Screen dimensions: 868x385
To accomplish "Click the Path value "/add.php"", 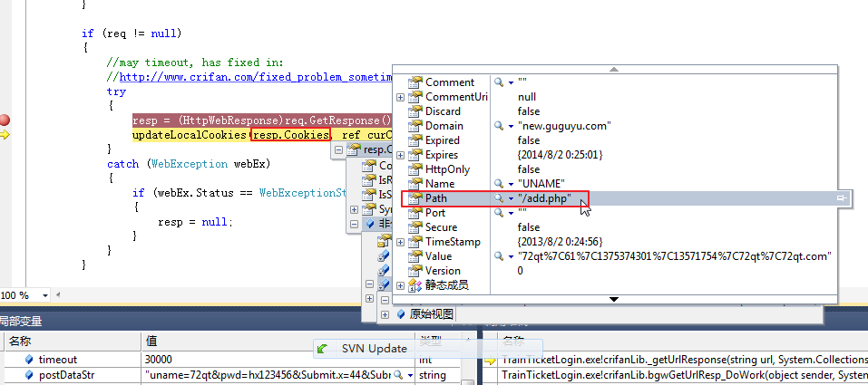I will (x=544, y=198).
